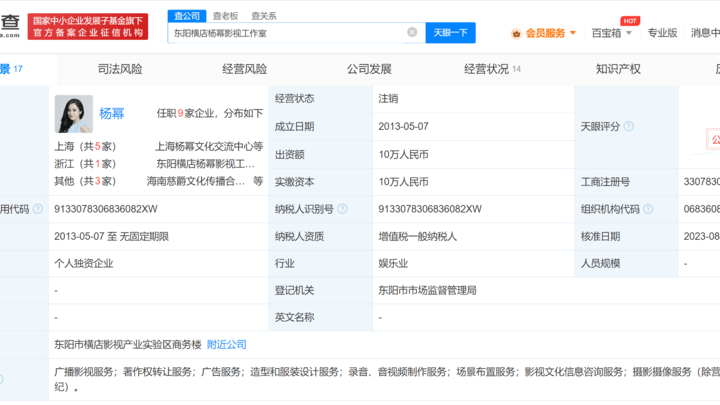Open the 专业版 link
This screenshot has width=720, height=405.
(662, 33)
